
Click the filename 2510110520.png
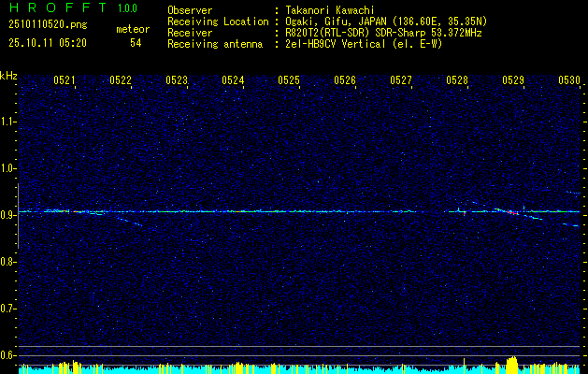tap(48, 25)
